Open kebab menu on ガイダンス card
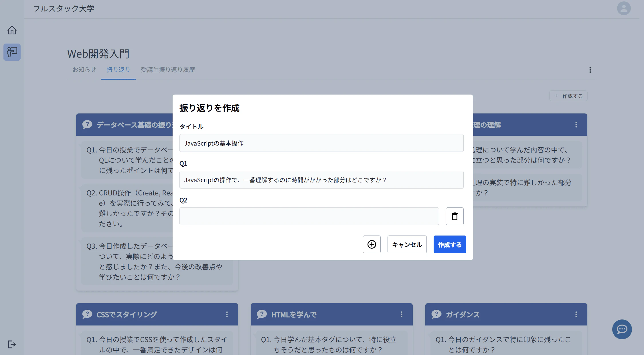 click(576, 314)
